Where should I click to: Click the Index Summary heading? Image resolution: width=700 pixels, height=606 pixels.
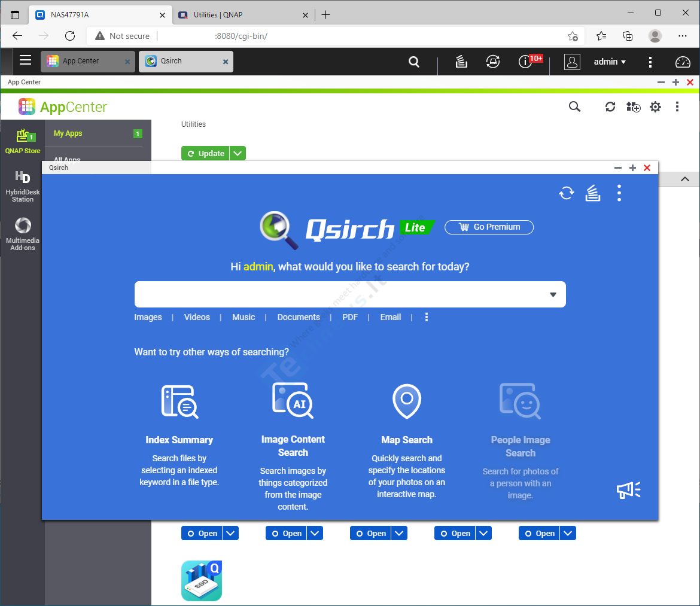tap(179, 440)
